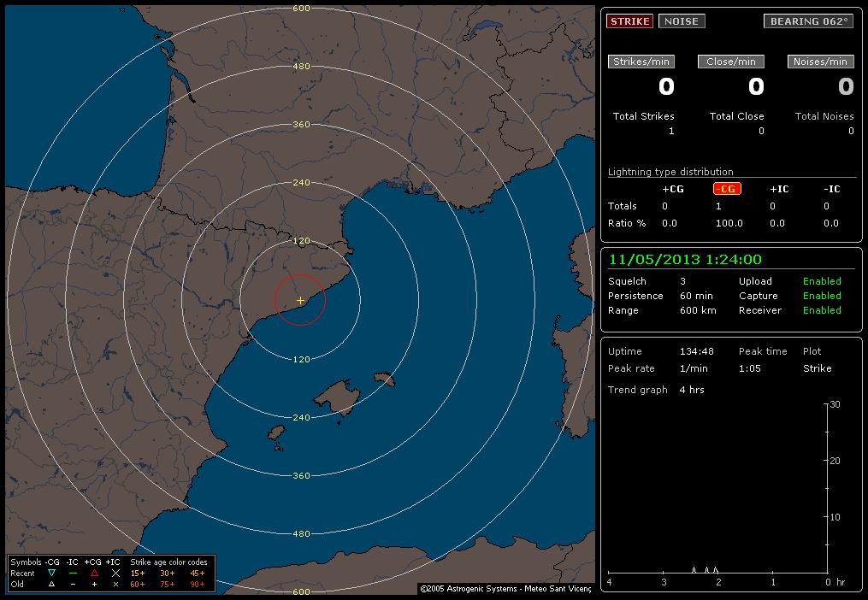Click the Range value 600 km

(698, 310)
